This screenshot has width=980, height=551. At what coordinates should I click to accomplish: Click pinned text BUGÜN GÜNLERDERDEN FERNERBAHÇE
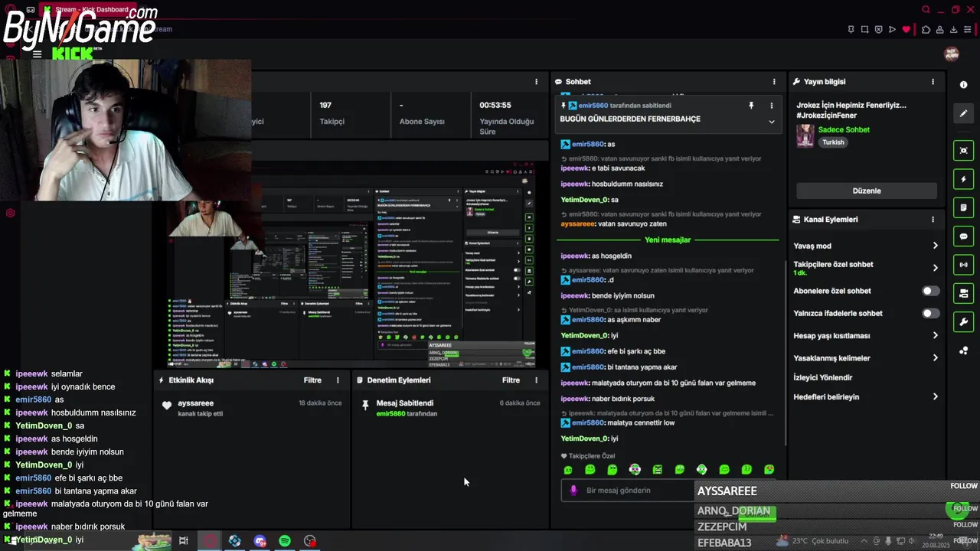(630, 119)
